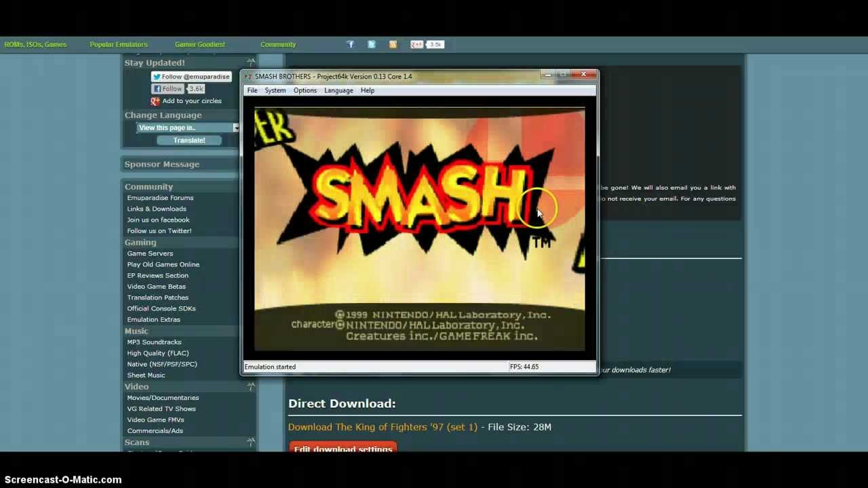Open the File menu in Project64k

[x=252, y=90]
